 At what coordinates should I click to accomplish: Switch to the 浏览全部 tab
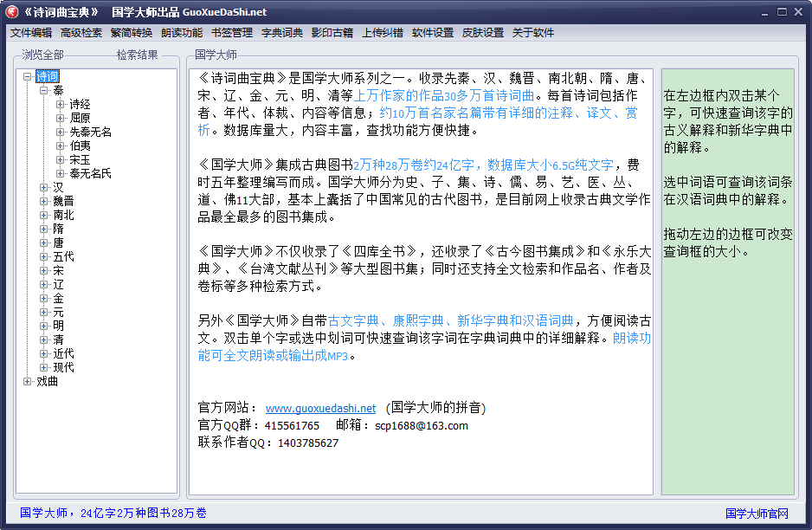[x=42, y=55]
